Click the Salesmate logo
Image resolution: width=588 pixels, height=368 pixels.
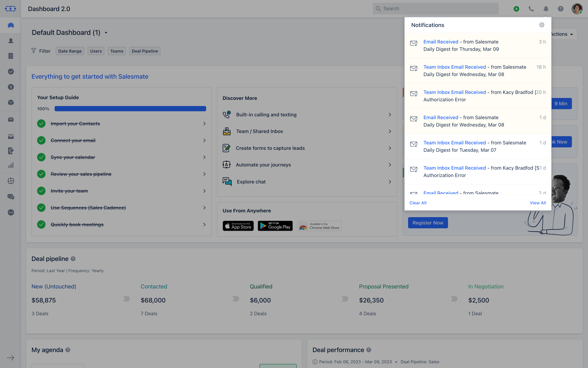(10, 9)
